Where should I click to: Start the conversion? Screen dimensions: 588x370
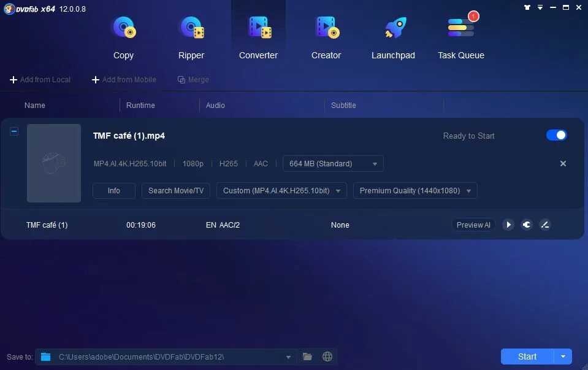pyautogui.click(x=527, y=357)
